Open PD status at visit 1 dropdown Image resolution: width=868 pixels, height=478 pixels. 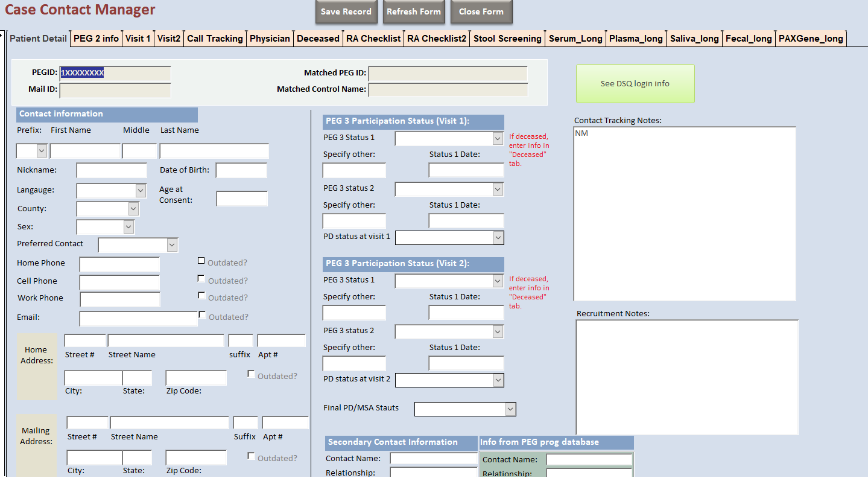point(498,238)
